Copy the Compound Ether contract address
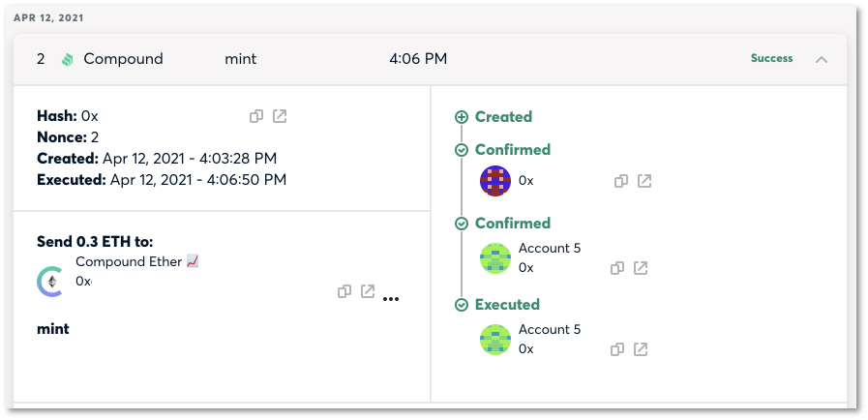Viewport: 868px width, 420px height. pos(344,291)
